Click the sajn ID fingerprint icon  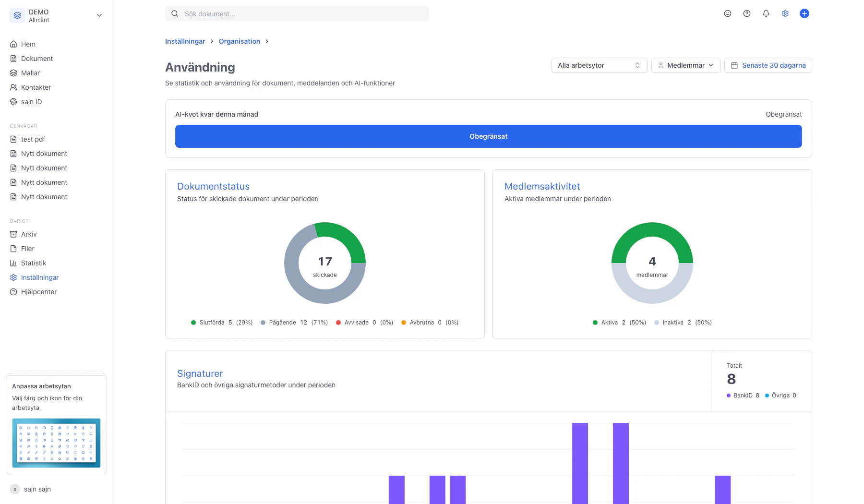click(x=13, y=102)
